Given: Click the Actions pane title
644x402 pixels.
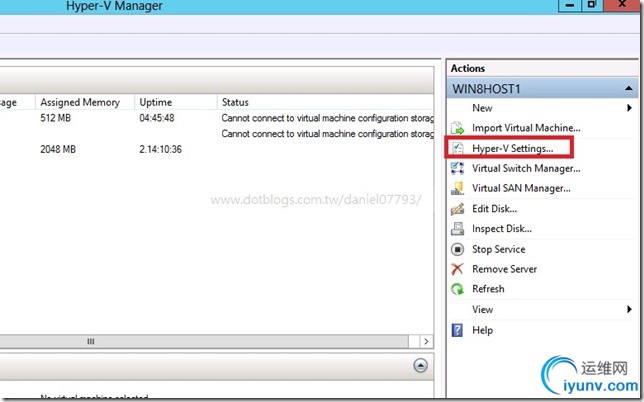Looking at the screenshot, I should (x=468, y=68).
